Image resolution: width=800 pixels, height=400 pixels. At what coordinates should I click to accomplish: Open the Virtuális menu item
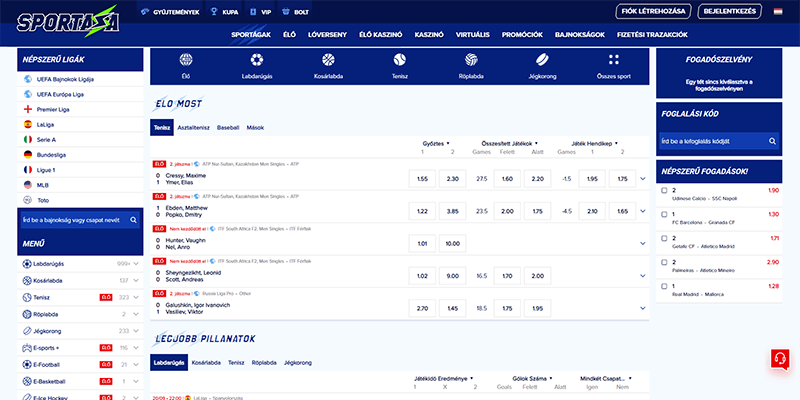(x=472, y=35)
